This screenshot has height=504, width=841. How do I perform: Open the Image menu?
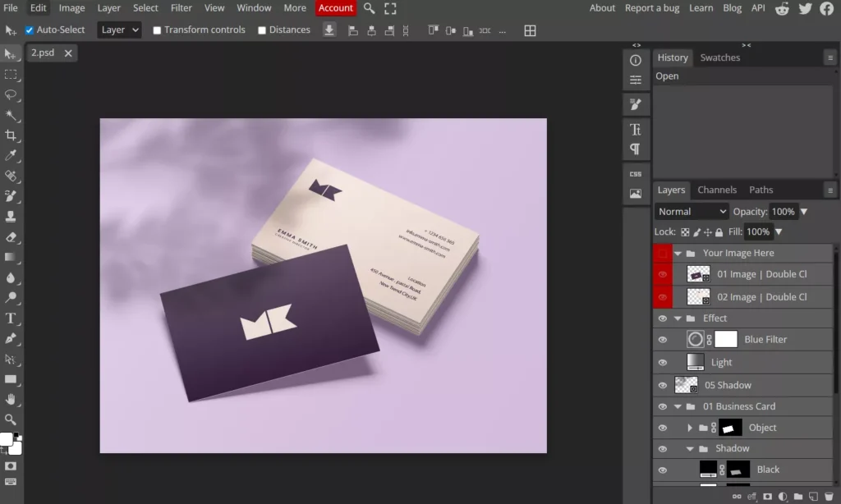click(x=72, y=8)
